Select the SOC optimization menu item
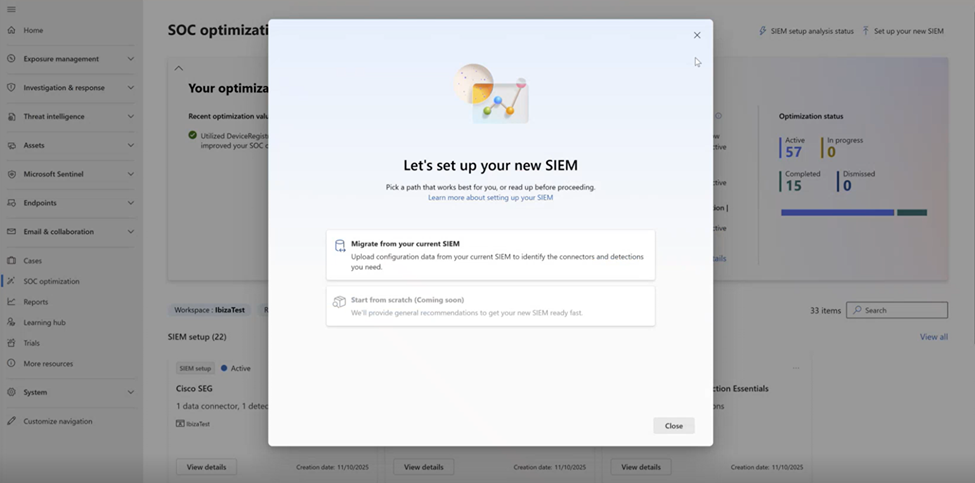This screenshot has height=483, width=975. (x=51, y=281)
